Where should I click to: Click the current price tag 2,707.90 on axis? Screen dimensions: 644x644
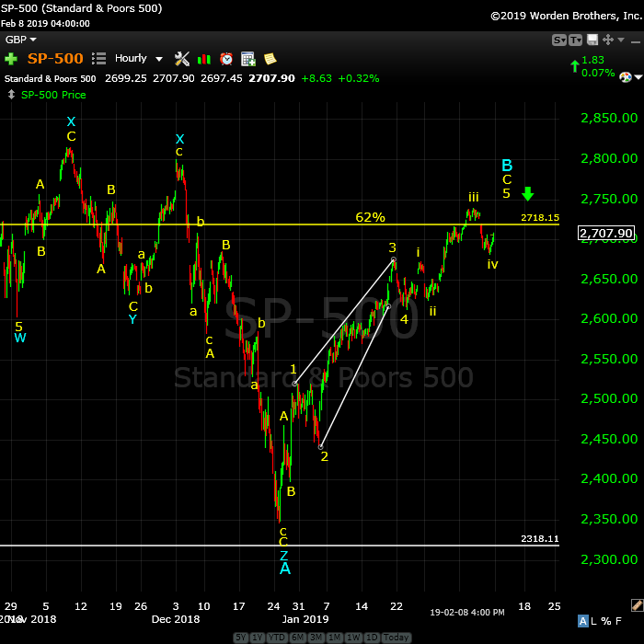(x=606, y=233)
